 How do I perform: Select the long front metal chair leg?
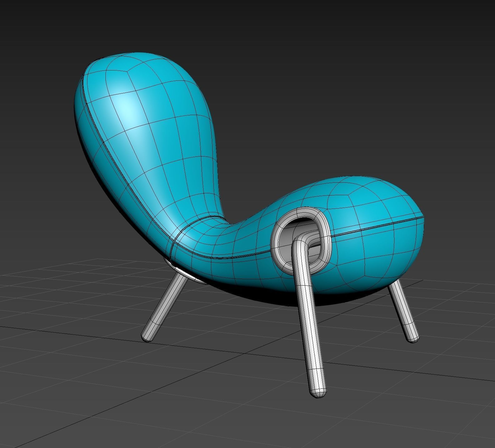309,315
